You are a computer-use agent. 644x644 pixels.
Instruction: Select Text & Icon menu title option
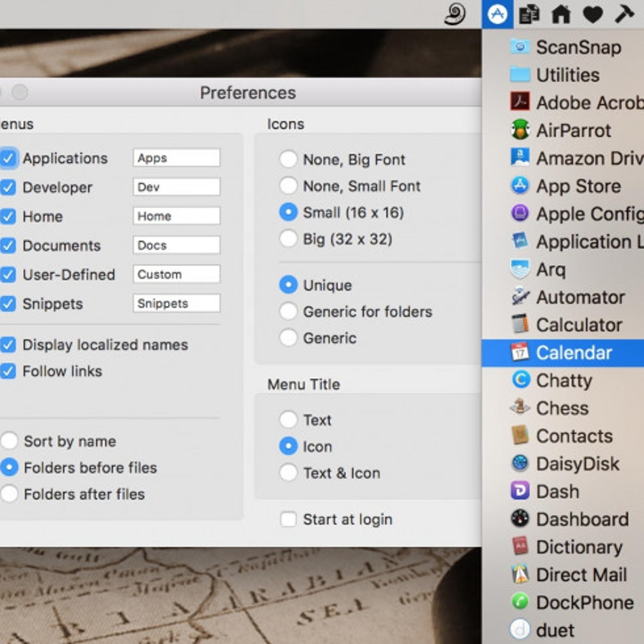point(289,473)
